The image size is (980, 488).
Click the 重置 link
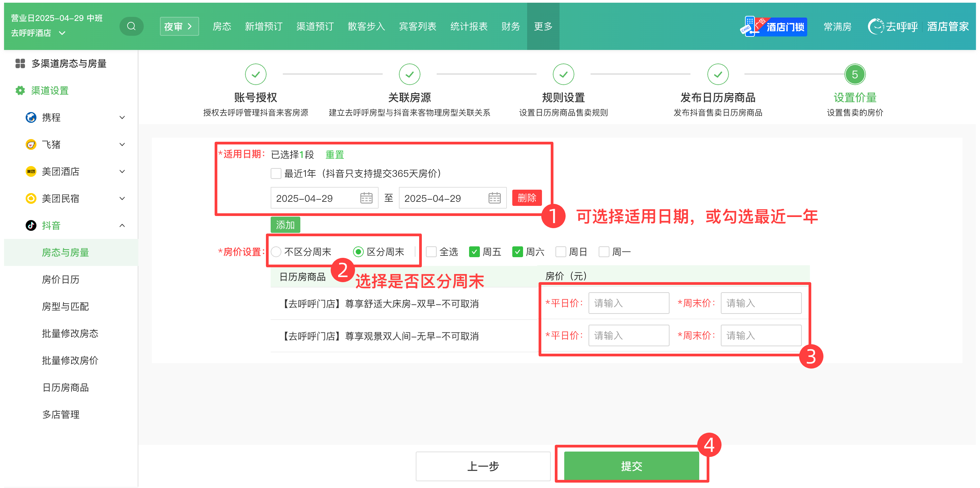(334, 155)
